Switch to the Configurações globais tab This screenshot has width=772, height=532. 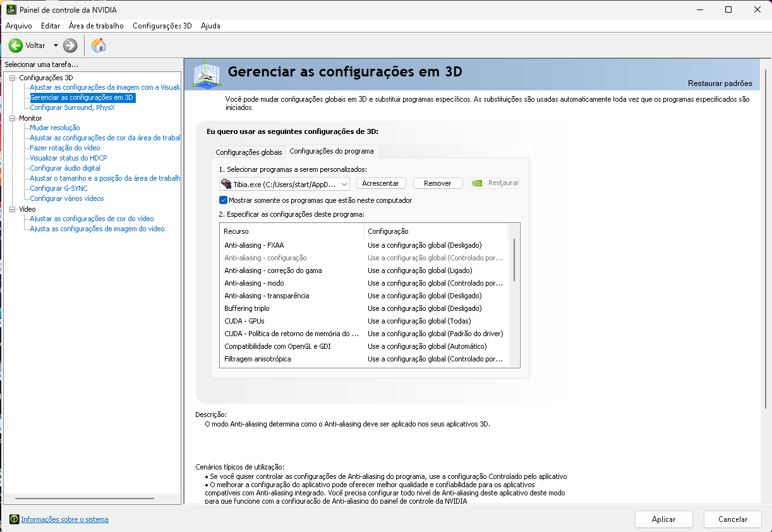coord(249,152)
